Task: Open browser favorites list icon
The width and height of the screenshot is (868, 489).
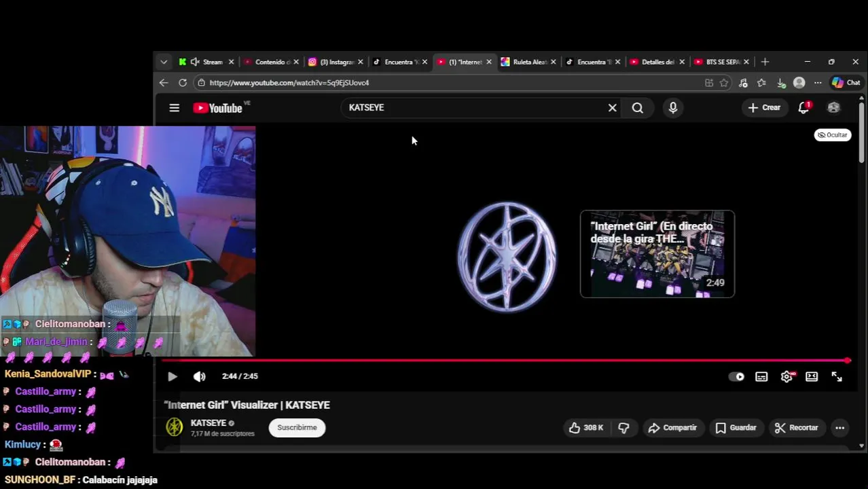Action: pos(761,82)
